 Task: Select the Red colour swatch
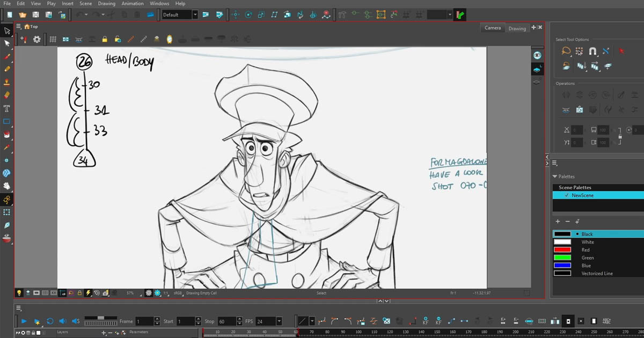562,249
